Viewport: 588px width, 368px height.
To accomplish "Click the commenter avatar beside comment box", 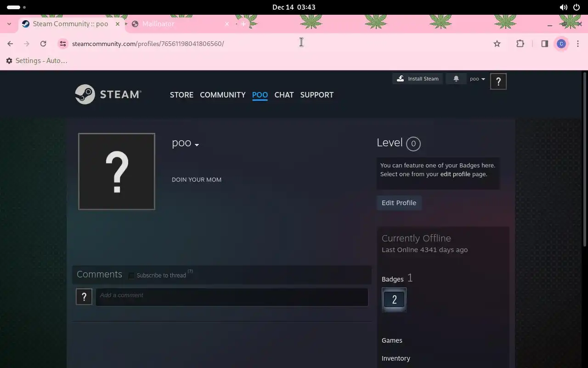I will (84, 297).
